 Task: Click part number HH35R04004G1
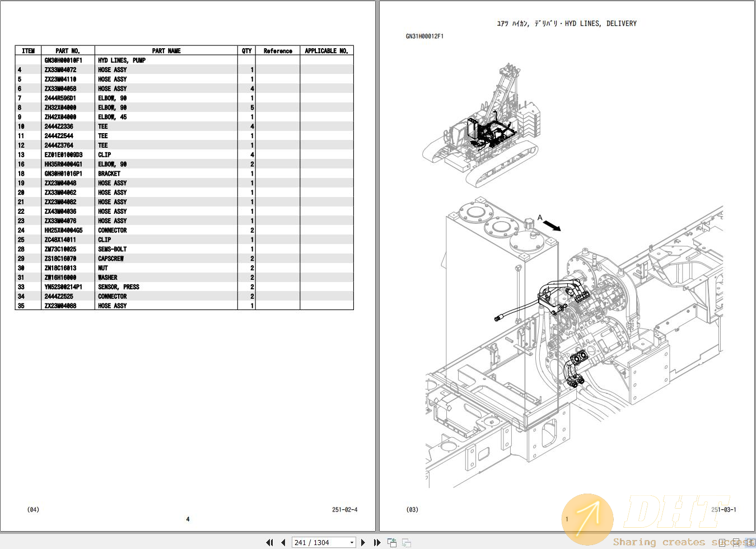(63, 165)
